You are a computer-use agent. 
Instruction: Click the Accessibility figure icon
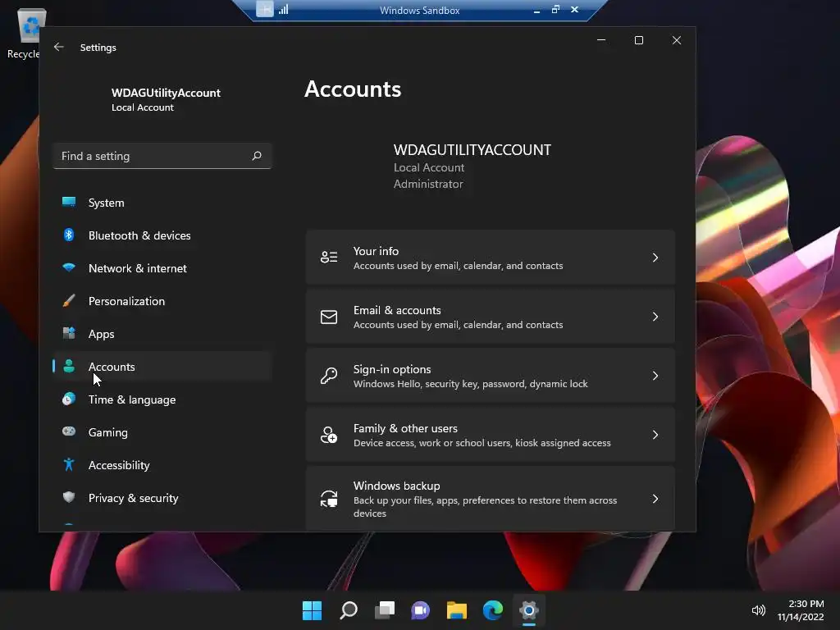coord(69,464)
